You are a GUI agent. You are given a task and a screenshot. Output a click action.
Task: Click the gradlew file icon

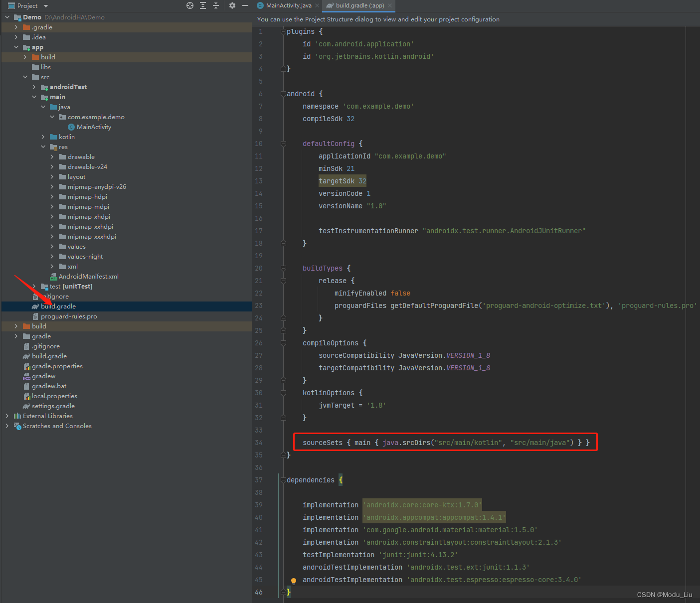pos(26,376)
